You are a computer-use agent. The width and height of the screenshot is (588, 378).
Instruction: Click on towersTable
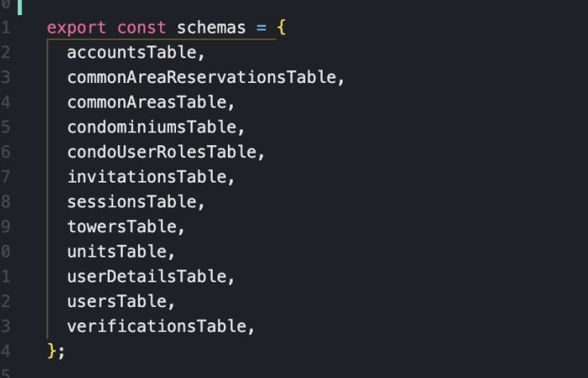point(126,226)
